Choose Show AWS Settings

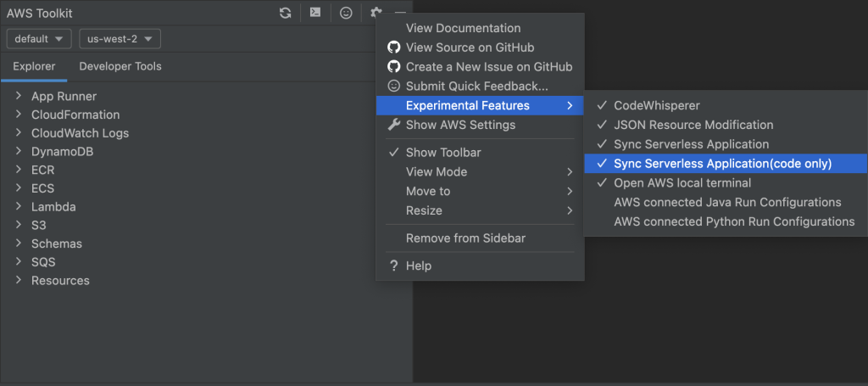pos(480,125)
